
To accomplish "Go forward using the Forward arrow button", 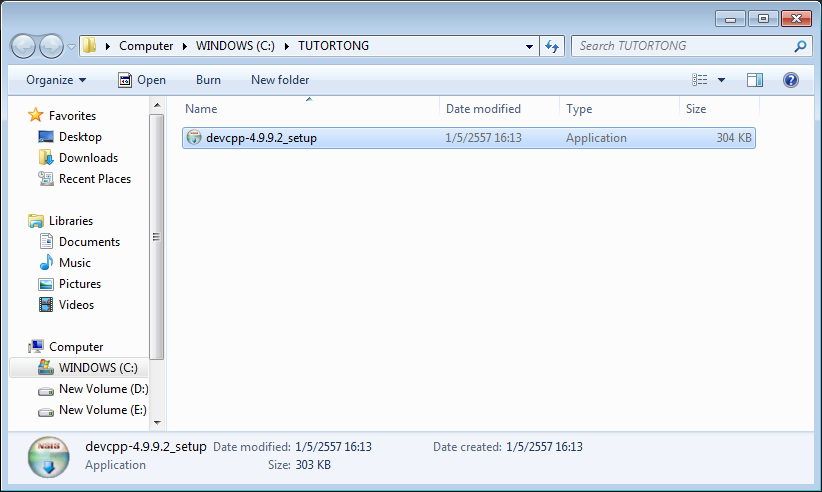I will 51,47.
